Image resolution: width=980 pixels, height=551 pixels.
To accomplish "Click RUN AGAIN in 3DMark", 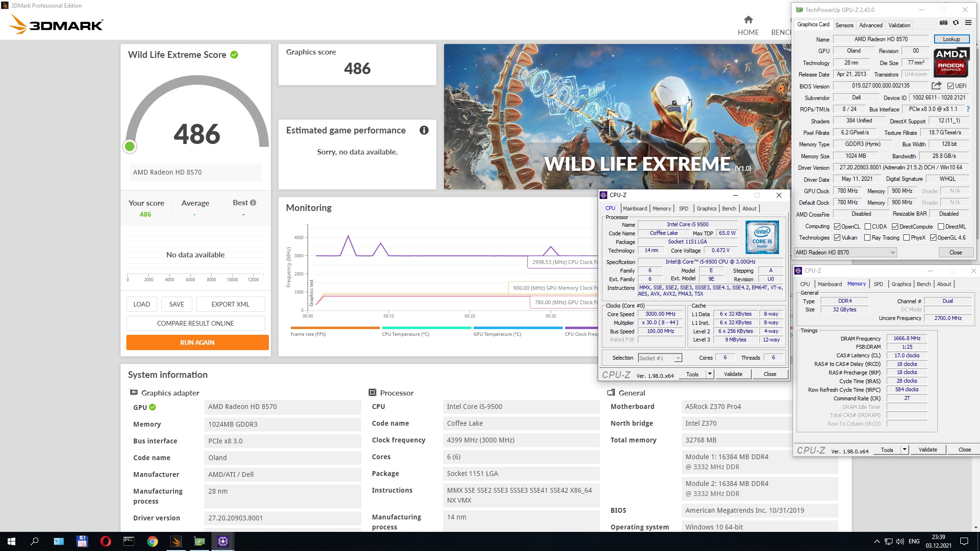I will pos(197,342).
